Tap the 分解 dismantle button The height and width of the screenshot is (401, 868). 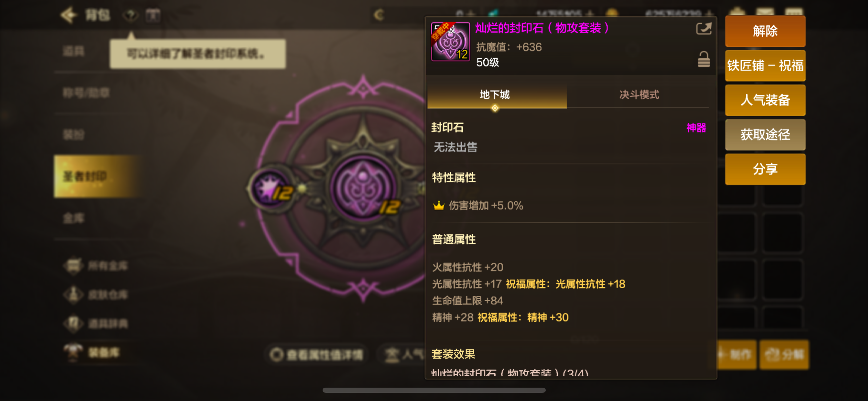pyautogui.click(x=784, y=355)
